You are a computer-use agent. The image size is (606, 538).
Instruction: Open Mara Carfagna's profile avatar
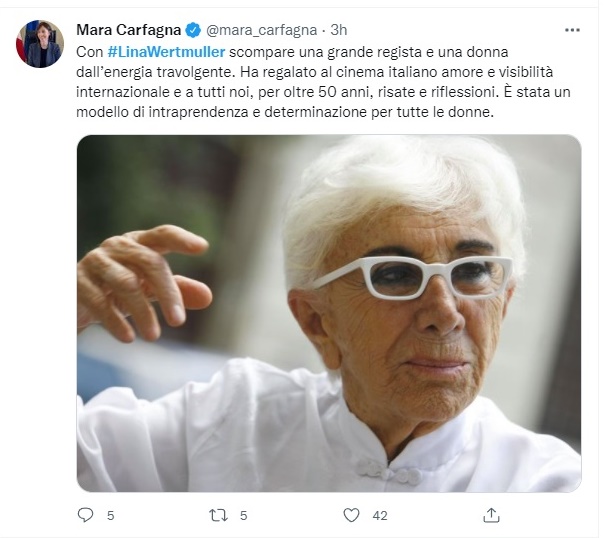pyautogui.click(x=40, y=44)
